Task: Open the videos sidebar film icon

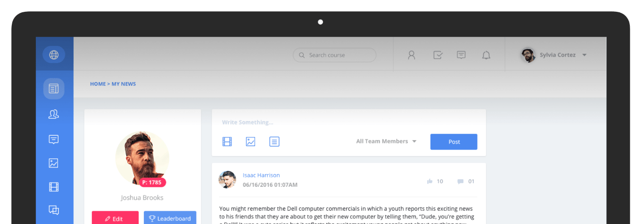Action: pos(54,187)
